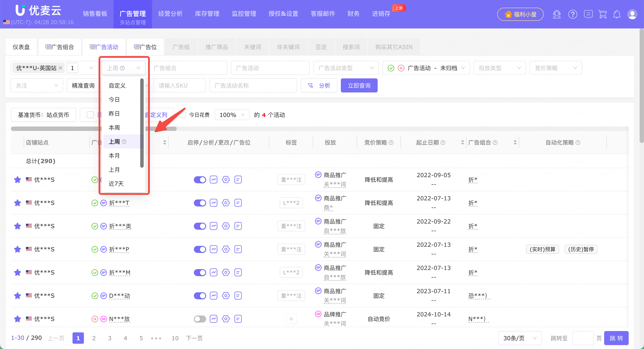Open help question mark icon in header
Screen dimensions: 644x349
coord(573,14)
